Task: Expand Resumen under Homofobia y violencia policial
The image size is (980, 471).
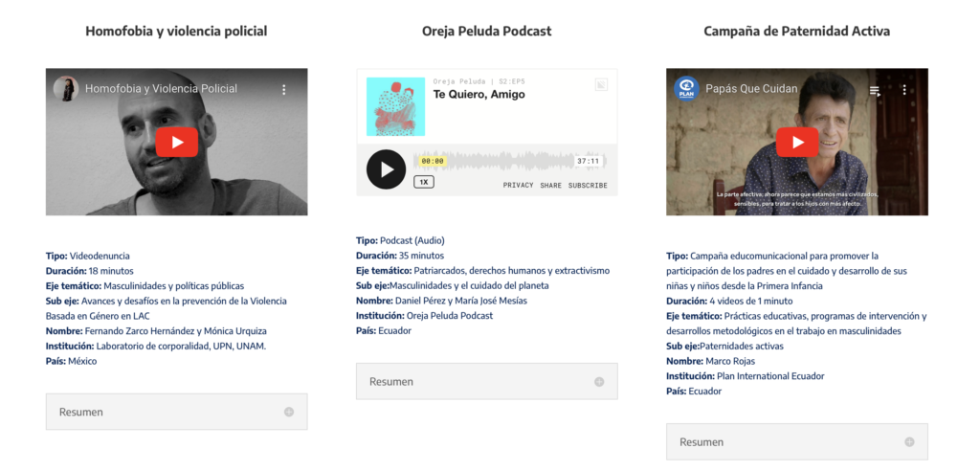Action: (176, 412)
